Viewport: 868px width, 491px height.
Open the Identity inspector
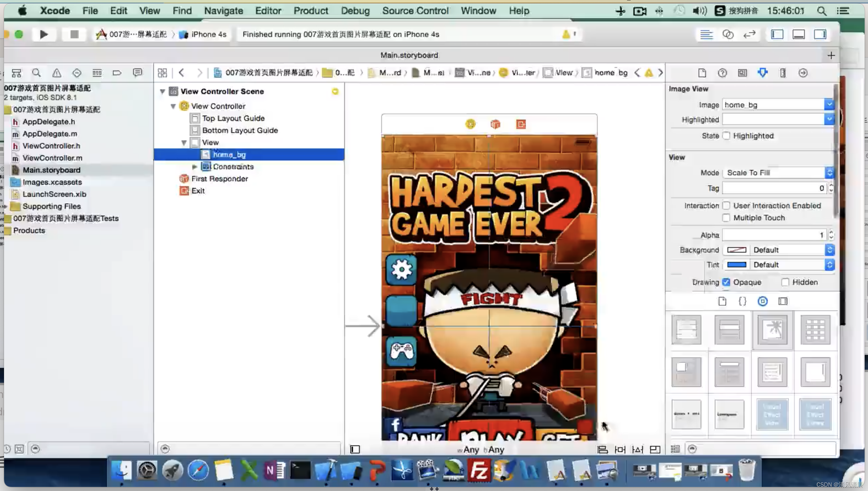tap(743, 73)
